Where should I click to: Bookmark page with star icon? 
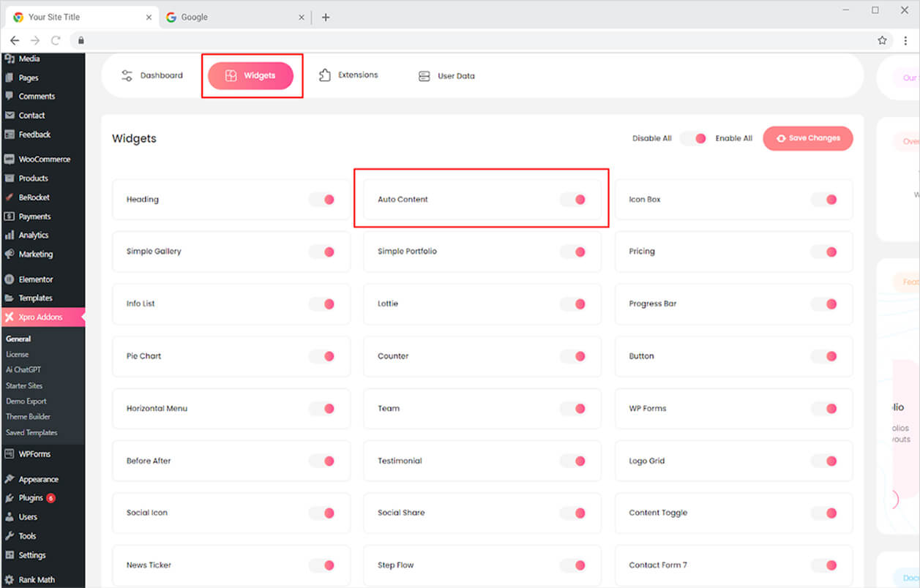pyautogui.click(x=882, y=40)
